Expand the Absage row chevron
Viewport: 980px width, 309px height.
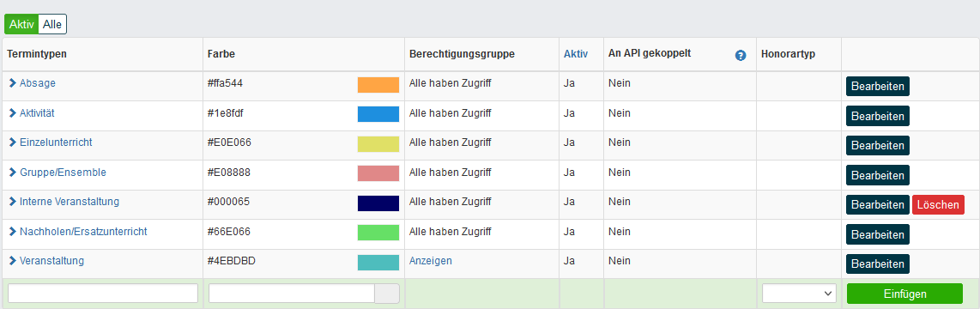coord(12,82)
